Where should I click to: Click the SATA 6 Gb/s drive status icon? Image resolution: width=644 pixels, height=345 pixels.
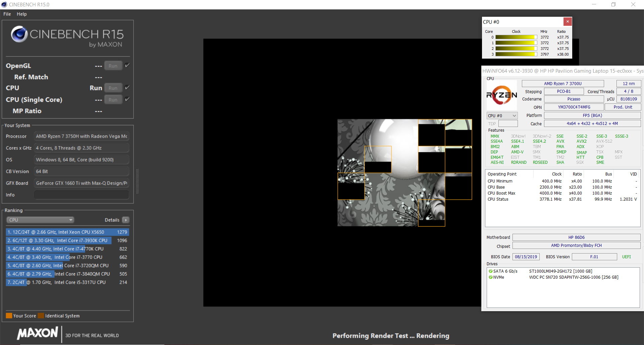click(491, 271)
